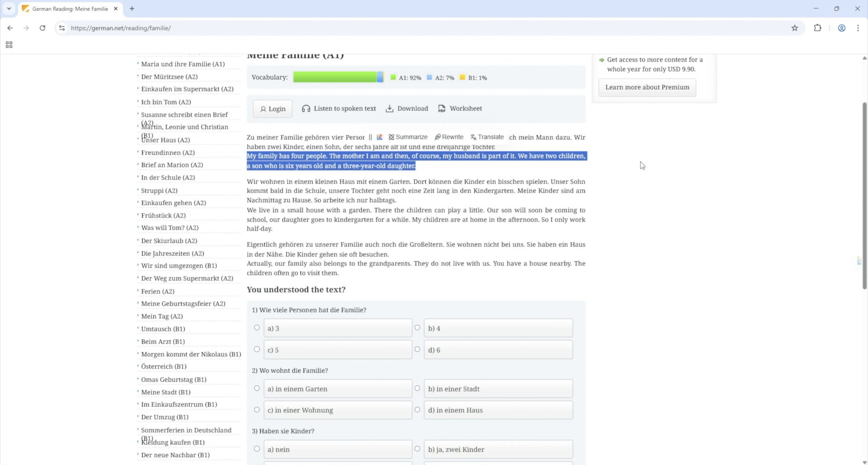Click Learn more about Premium button

[x=647, y=87]
